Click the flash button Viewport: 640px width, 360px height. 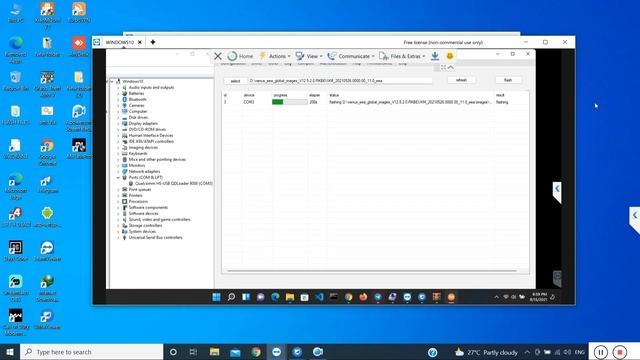(508, 80)
